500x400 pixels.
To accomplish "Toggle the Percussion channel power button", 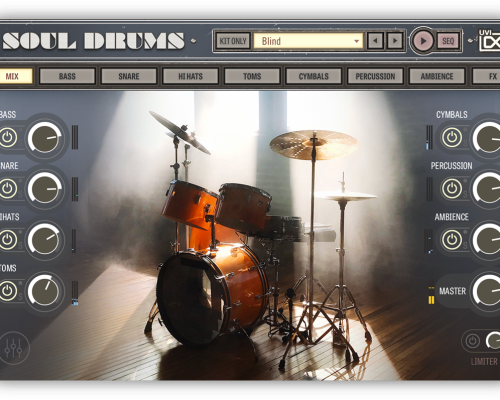I will [x=452, y=189].
